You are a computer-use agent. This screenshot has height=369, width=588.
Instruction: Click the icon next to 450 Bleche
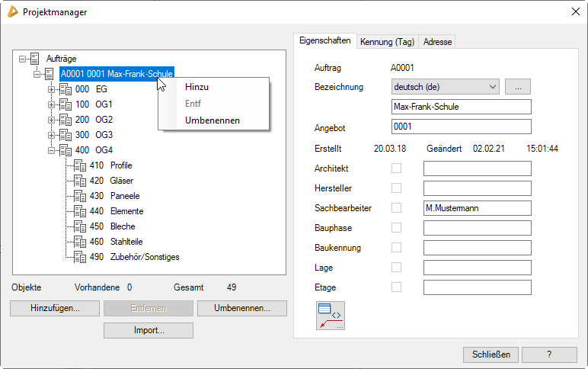[x=80, y=226]
